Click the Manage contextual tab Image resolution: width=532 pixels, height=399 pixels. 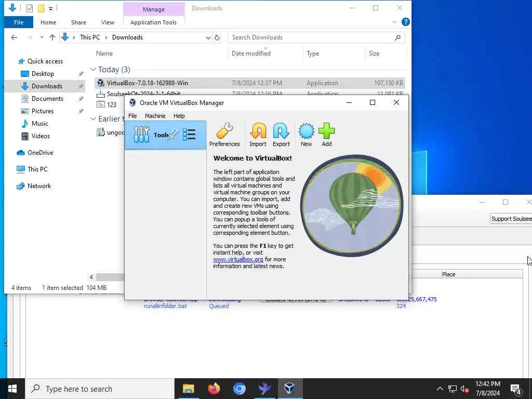coord(154,9)
